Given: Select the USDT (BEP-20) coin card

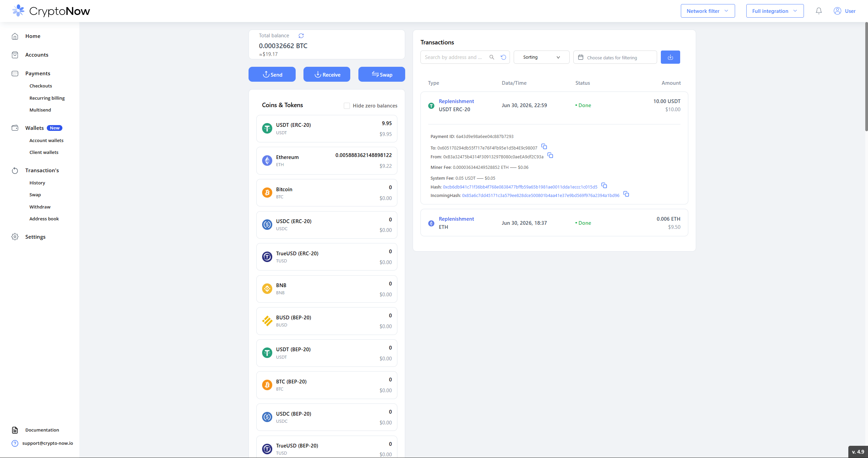Looking at the screenshot, I should [327, 353].
